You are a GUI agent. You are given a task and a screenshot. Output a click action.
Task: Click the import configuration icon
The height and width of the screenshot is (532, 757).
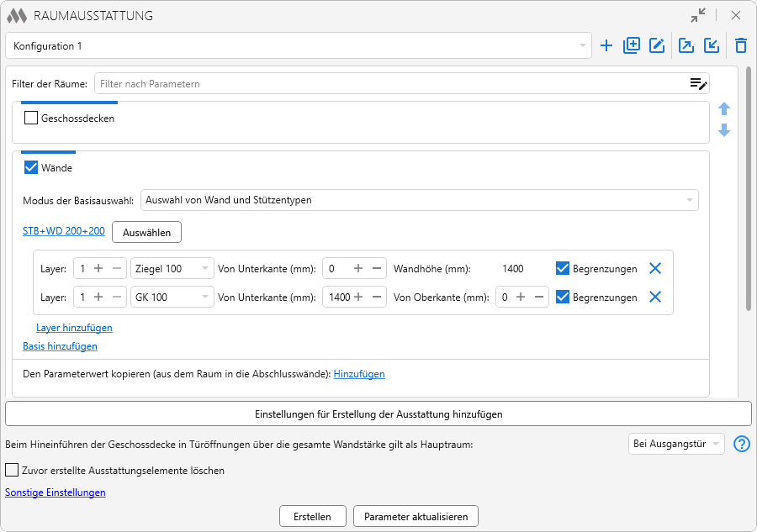pyautogui.click(x=712, y=46)
